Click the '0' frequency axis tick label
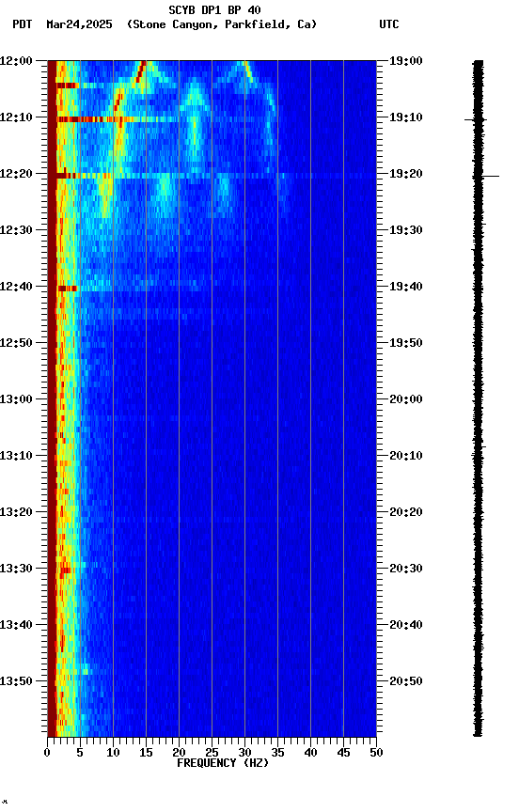This screenshot has width=519, height=812. click(x=47, y=753)
